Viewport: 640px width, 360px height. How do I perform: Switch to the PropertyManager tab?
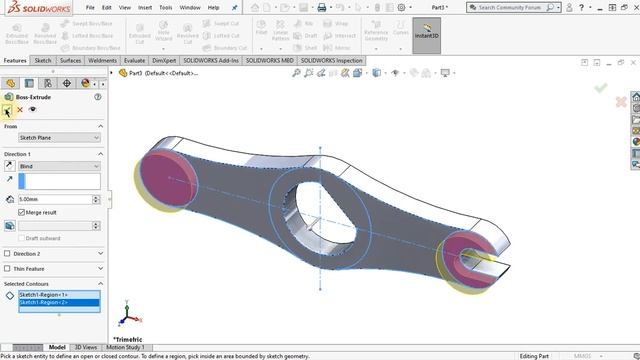pos(29,83)
